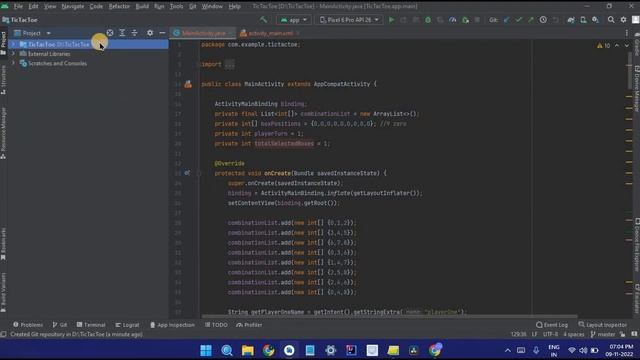This screenshot has width=640, height=360.
Task: Open recent files vertical dots menu
Action: 627,33
